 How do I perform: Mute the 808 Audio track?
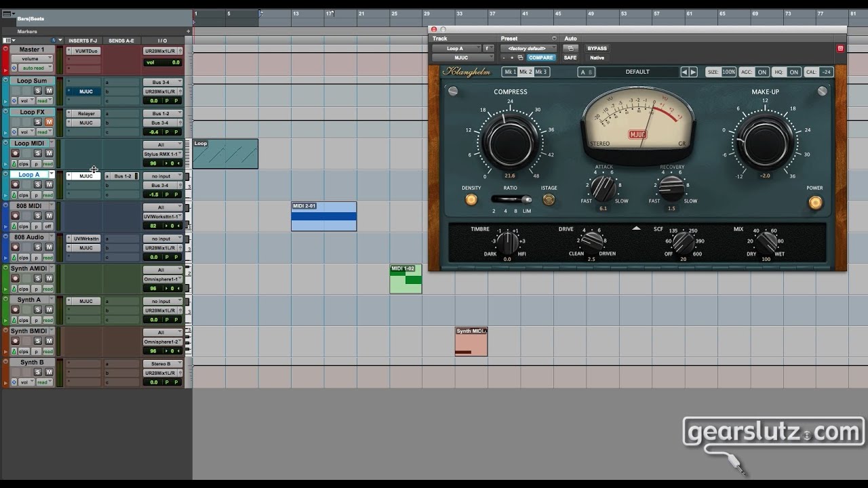pos(49,247)
